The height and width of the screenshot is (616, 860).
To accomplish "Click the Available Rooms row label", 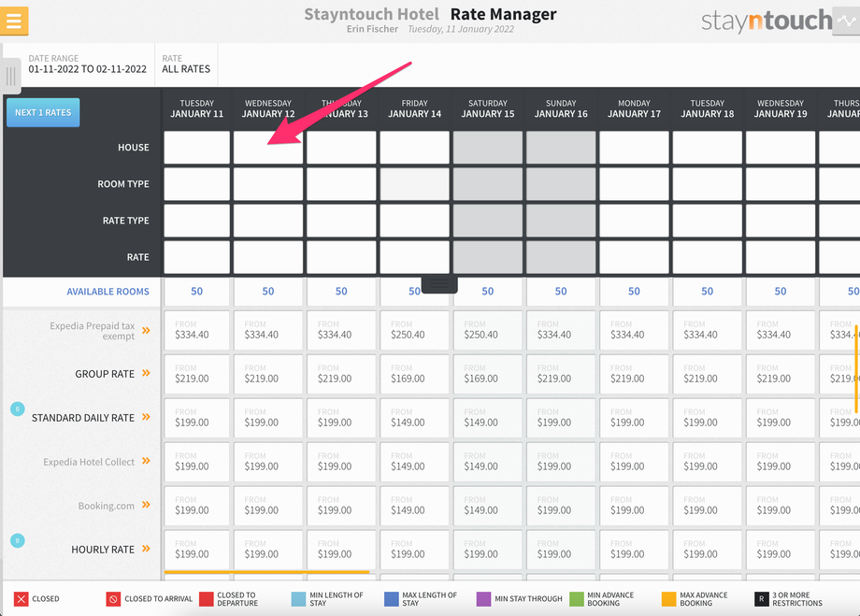I will point(108,292).
